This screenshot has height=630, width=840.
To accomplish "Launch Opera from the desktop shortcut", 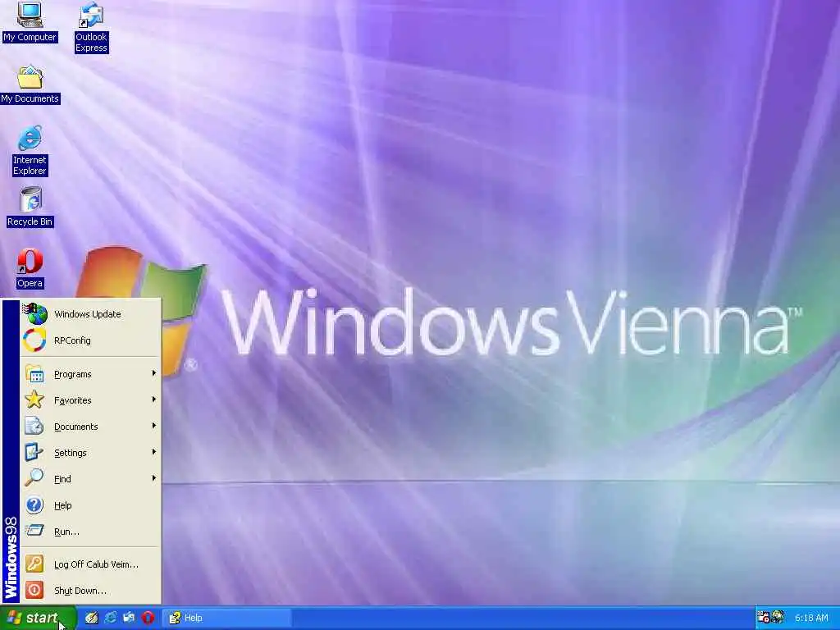I will point(30,268).
